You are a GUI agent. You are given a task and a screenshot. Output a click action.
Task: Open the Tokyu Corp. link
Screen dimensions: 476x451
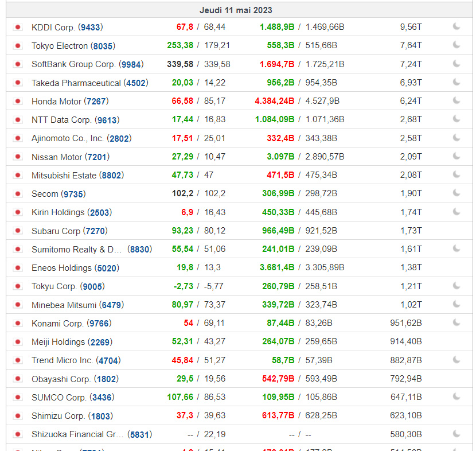pos(54,286)
